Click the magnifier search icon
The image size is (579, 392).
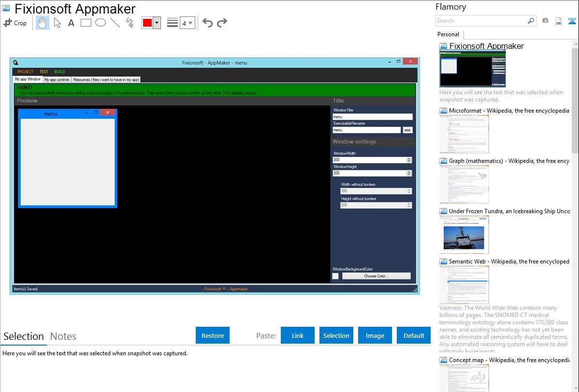pyautogui.click(x=531, y=21)
